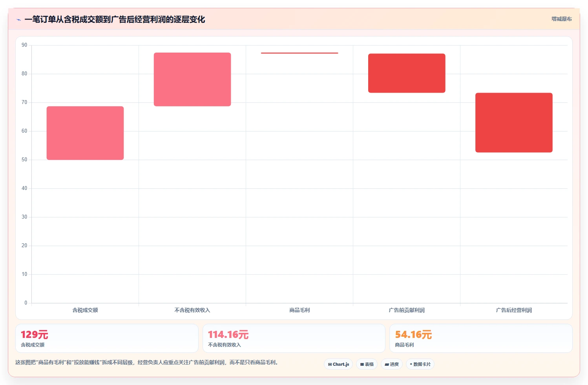588x385 pixels.
Task: Open the 114.16元 不含税有效收入 stat card
Action: (294, 338)
